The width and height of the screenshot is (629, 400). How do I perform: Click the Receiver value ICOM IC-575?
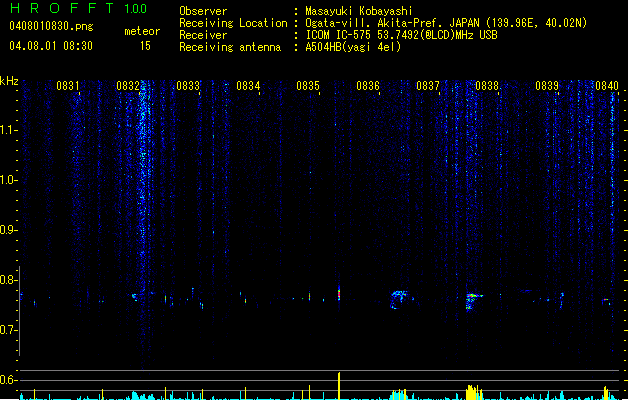pyautogui.click(x=339, y=35)
